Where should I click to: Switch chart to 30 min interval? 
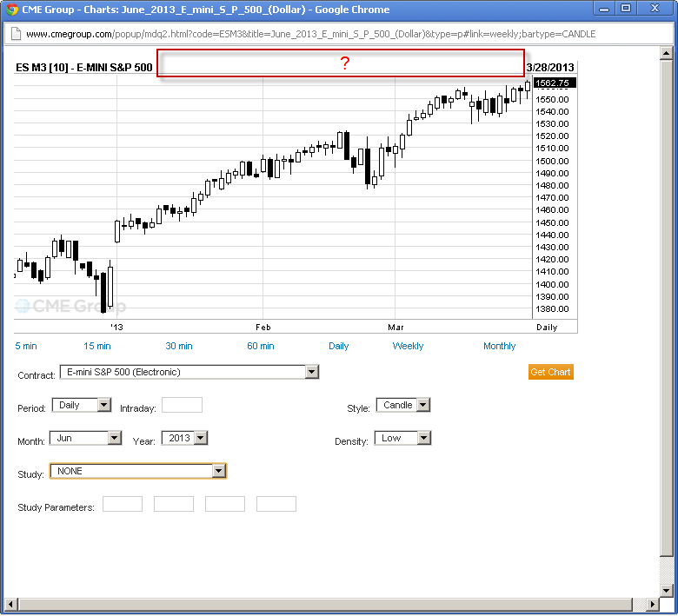(x=178, y=346)
